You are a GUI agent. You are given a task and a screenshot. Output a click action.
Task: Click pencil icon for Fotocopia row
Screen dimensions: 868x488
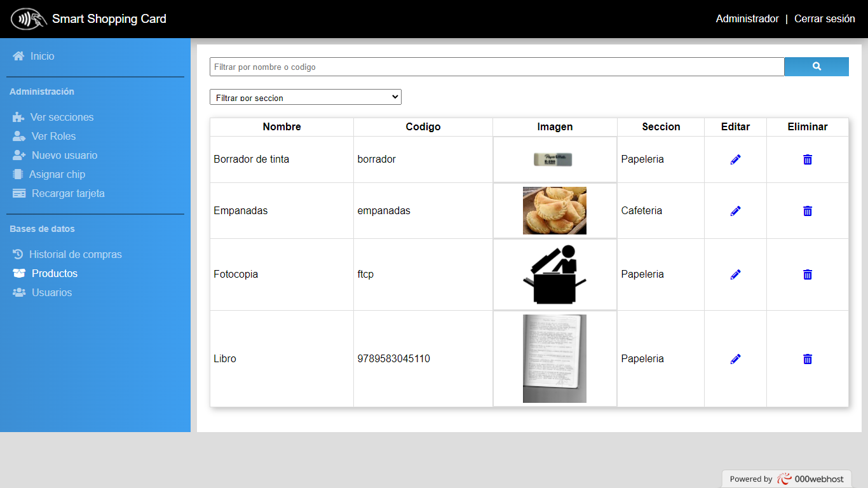(x=736, y=274)
